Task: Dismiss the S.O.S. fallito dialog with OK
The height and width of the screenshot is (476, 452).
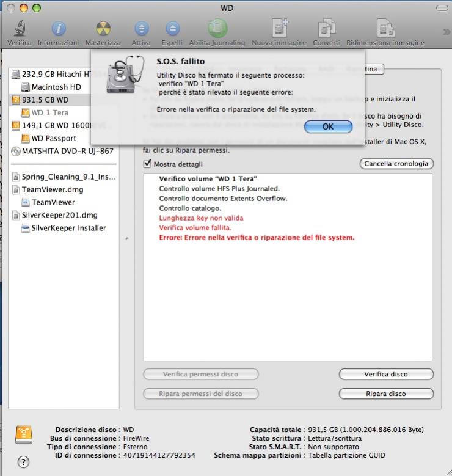Action: 328,126
